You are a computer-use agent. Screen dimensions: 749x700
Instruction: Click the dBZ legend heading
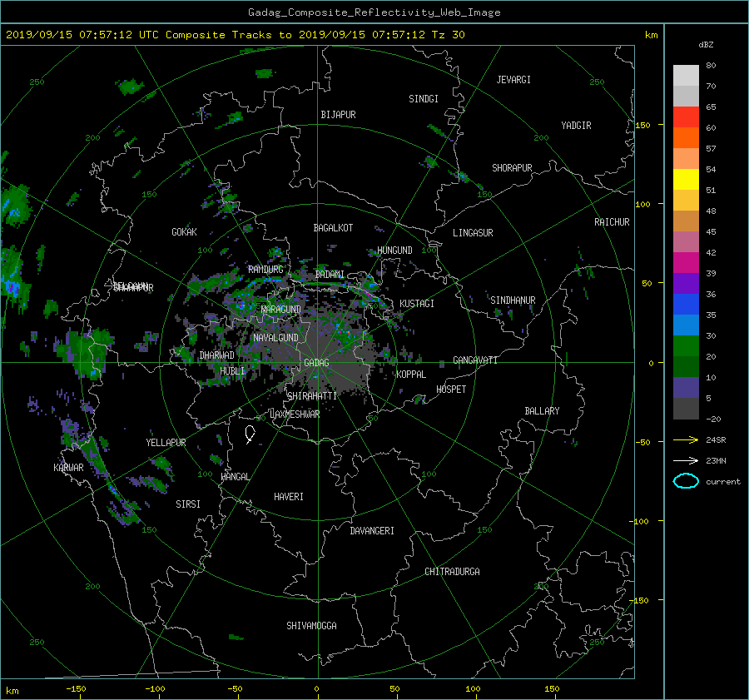pyautogui.click(x=706, y=45)
